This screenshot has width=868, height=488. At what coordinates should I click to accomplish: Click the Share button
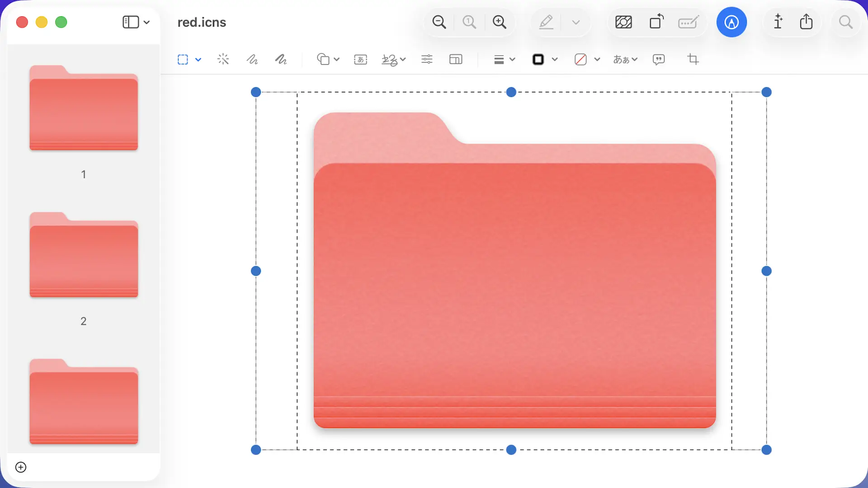coord(806,22)
